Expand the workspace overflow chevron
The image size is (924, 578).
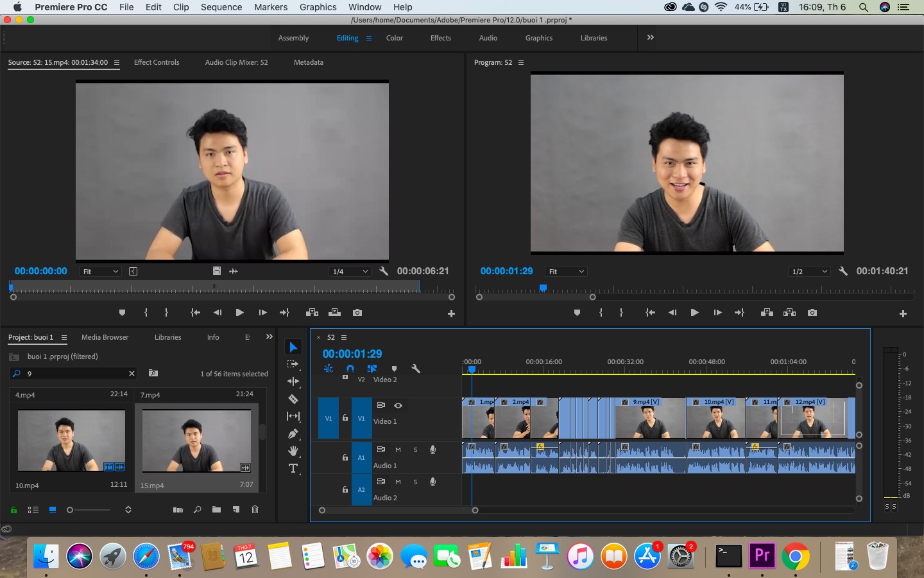click(651, 37)
